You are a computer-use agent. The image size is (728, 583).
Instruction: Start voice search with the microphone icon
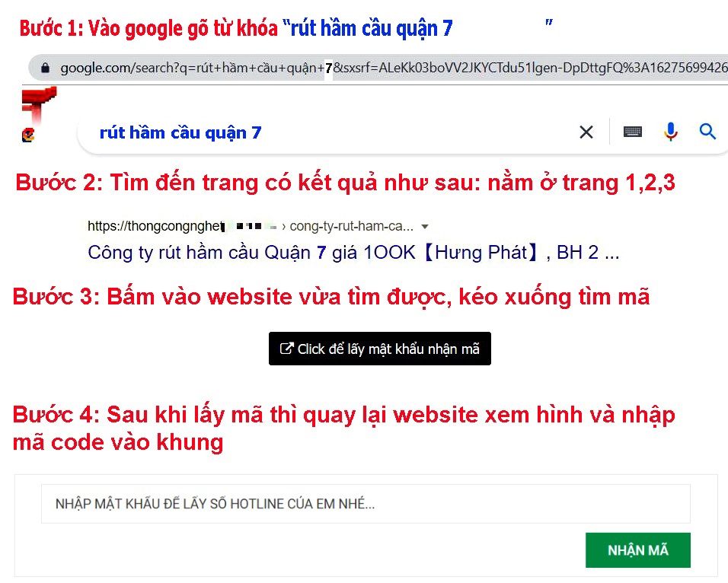[x=671, y=132]
